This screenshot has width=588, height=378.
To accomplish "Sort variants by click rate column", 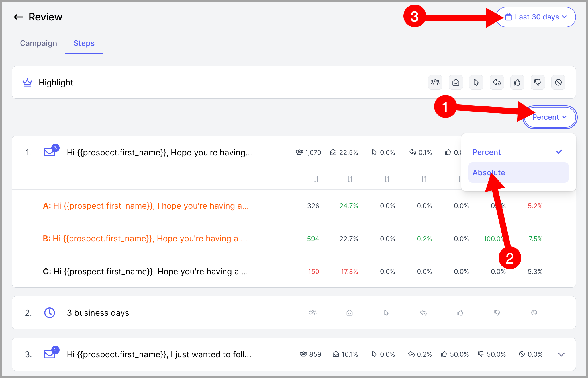I will coord(387,179).
